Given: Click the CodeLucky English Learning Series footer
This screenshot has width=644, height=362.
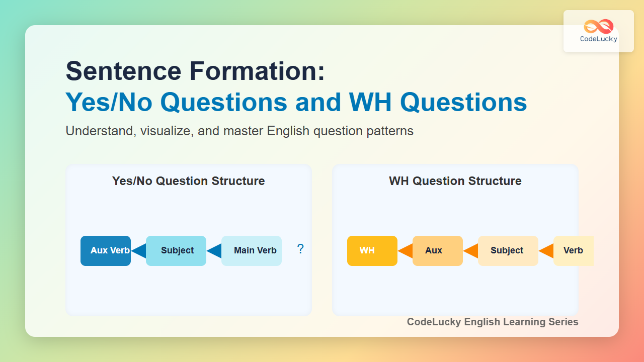Looking at the screenshot, I should click(493, 322).
